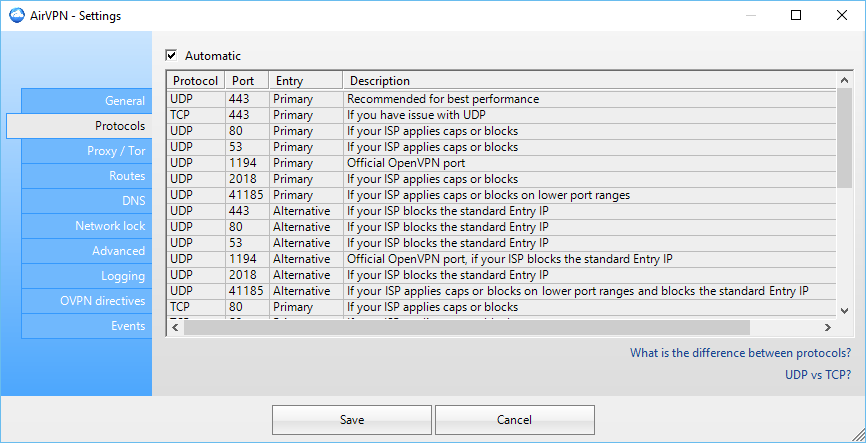This screenshot has height=443, width=866.
Task: Open the 'UDP vs TCP?' link
Action: coord(818,375)
